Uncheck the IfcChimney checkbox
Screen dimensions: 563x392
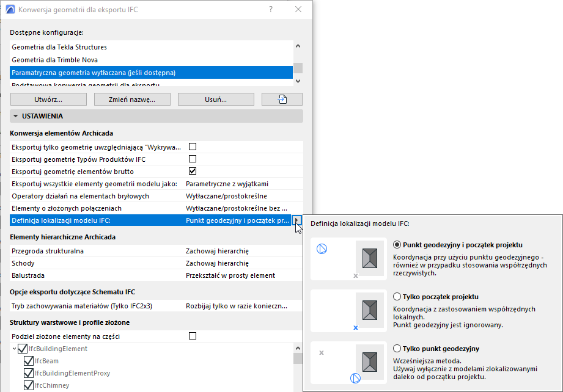click(29, 385)
